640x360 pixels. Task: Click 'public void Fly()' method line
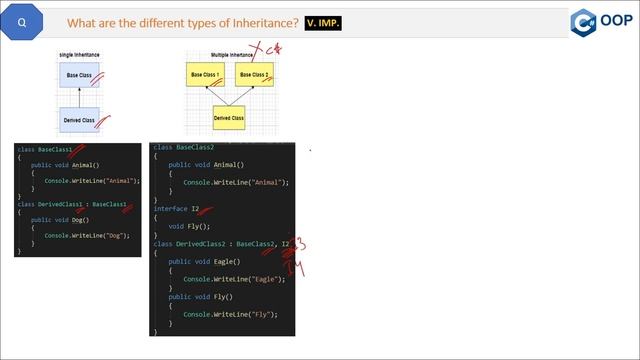coord(200,297)
